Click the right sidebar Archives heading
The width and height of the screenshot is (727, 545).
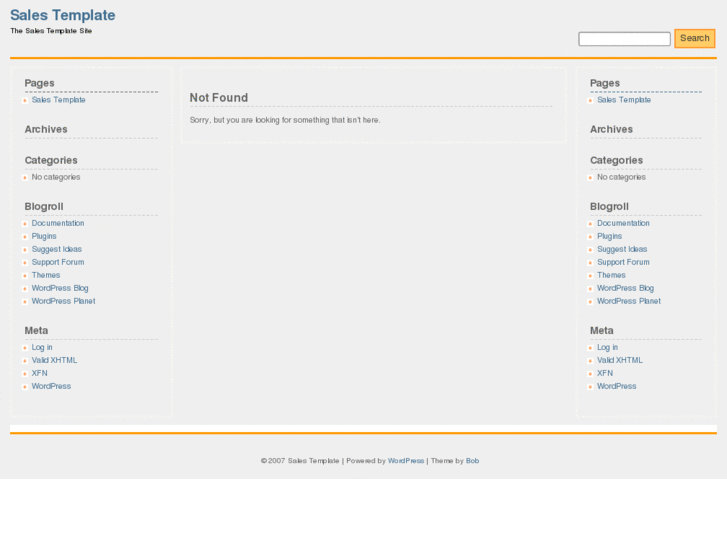click(611, 129)
